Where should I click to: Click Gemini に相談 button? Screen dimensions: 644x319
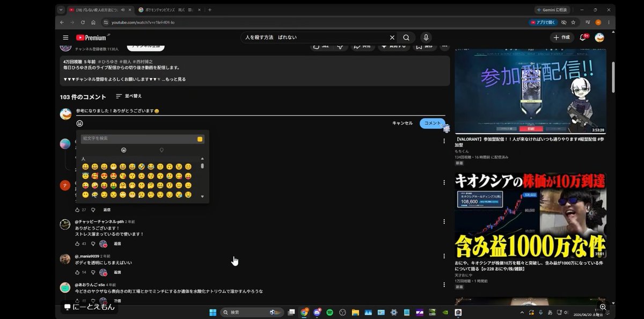(553, 10)
